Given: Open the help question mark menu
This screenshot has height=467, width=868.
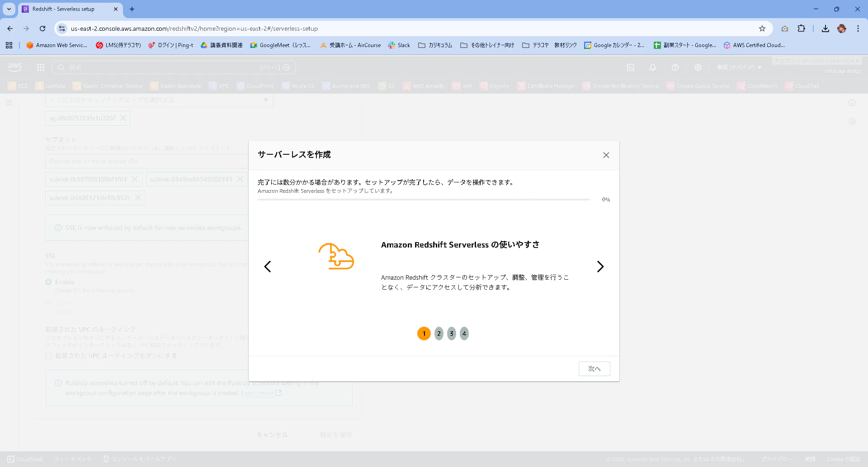Looking at the screenshot, I should (675, 67).
